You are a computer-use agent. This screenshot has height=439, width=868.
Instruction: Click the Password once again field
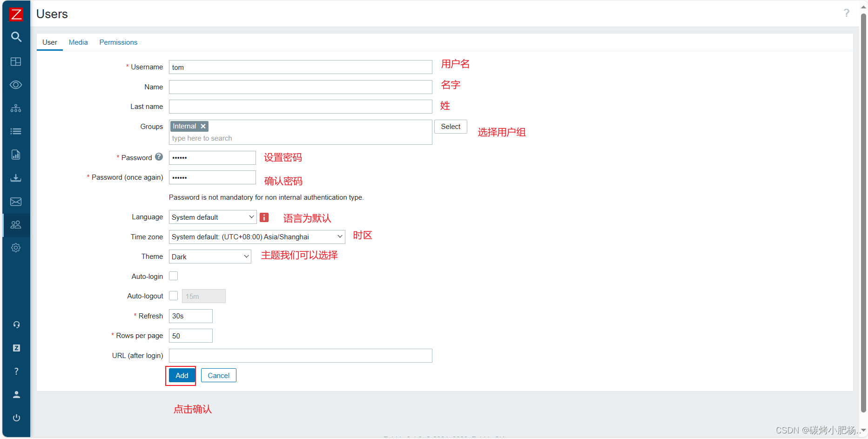click(x=212, y=177)
